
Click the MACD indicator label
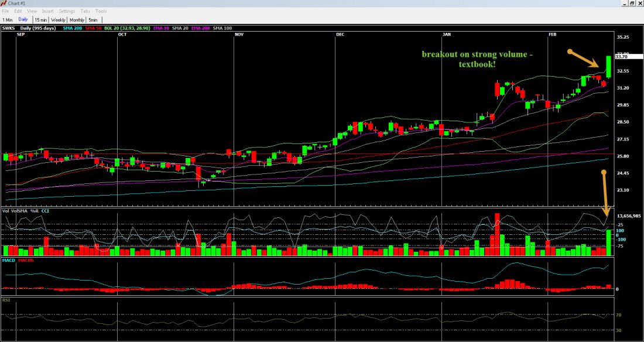8,259
